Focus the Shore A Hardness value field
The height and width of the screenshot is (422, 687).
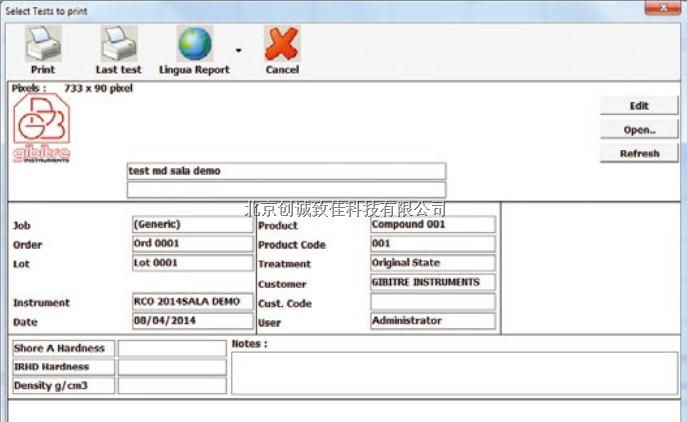point(172,348)
